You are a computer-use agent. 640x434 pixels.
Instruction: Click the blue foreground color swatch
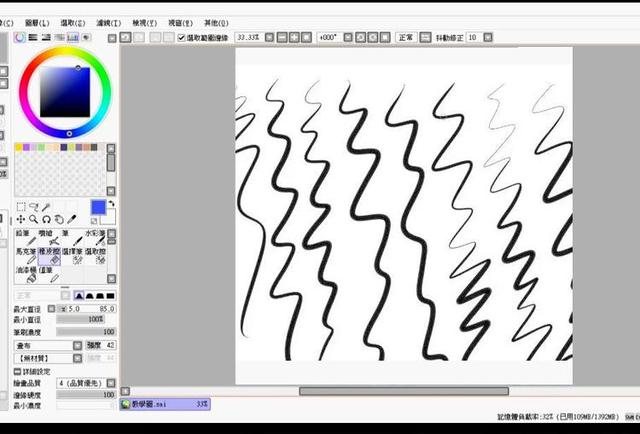tap(98, 207)
